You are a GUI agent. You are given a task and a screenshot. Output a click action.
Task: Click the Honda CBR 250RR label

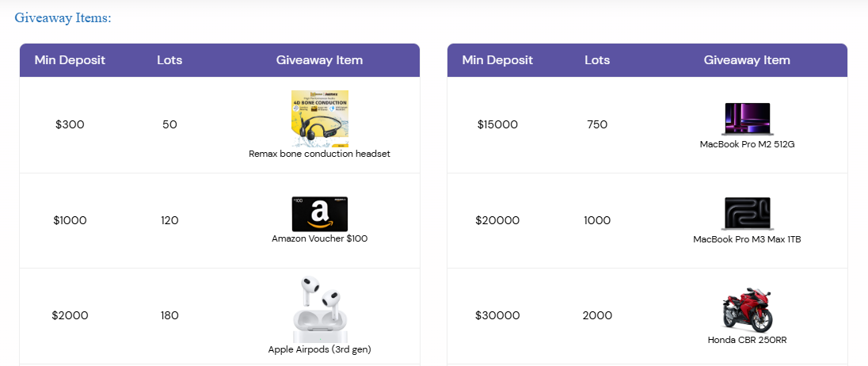click(747, 340)
